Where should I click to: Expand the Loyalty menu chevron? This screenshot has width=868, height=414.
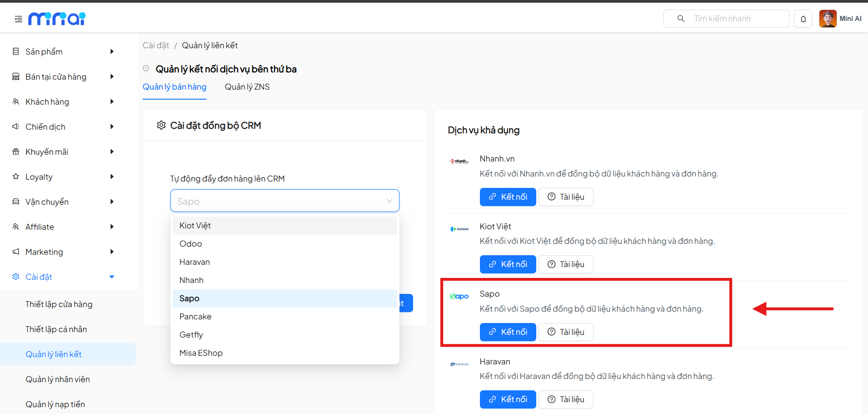click(112, 177)
